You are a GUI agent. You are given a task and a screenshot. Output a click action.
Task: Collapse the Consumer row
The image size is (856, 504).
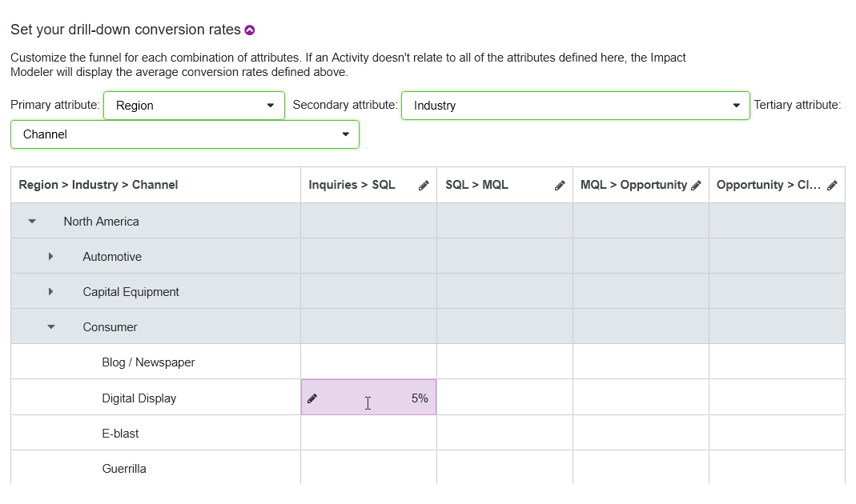[x=51, y=327]
